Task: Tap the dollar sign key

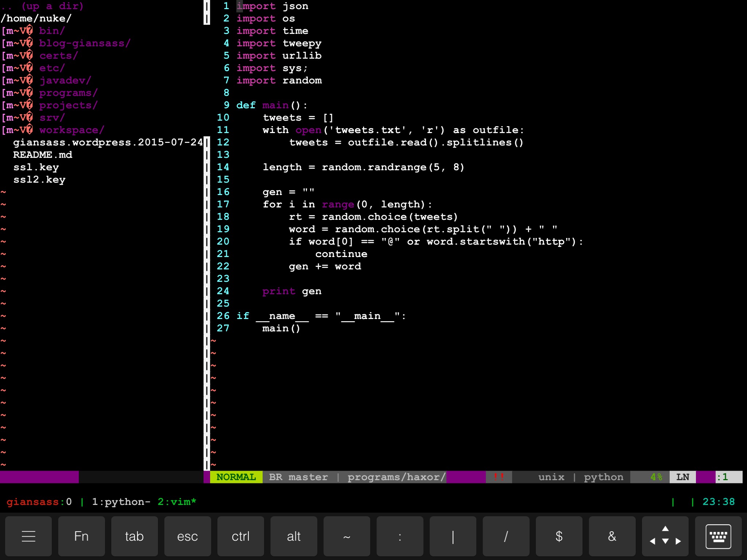Action: pyautogui.click(x=559, y=536)
